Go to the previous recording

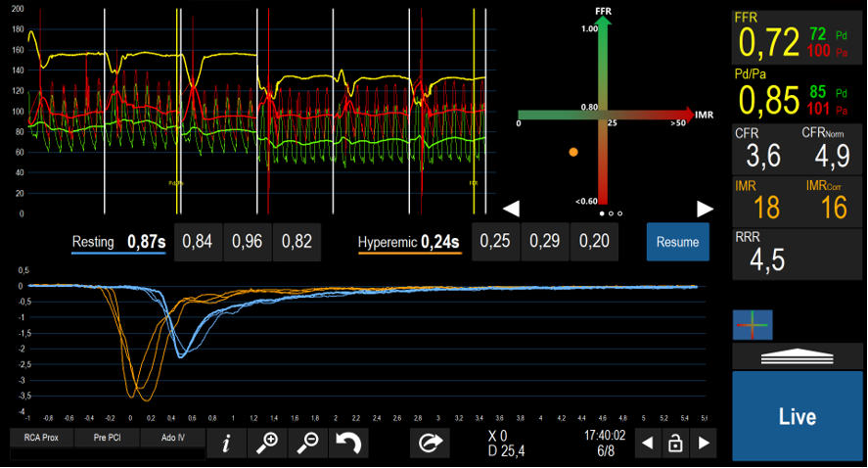(x=646, y=444)
